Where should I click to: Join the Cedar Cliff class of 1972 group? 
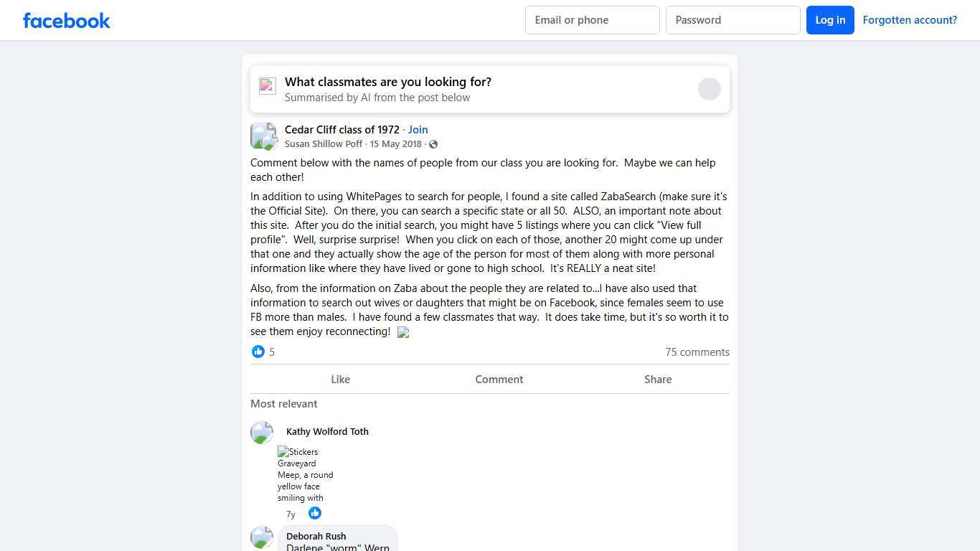point(418,130)
